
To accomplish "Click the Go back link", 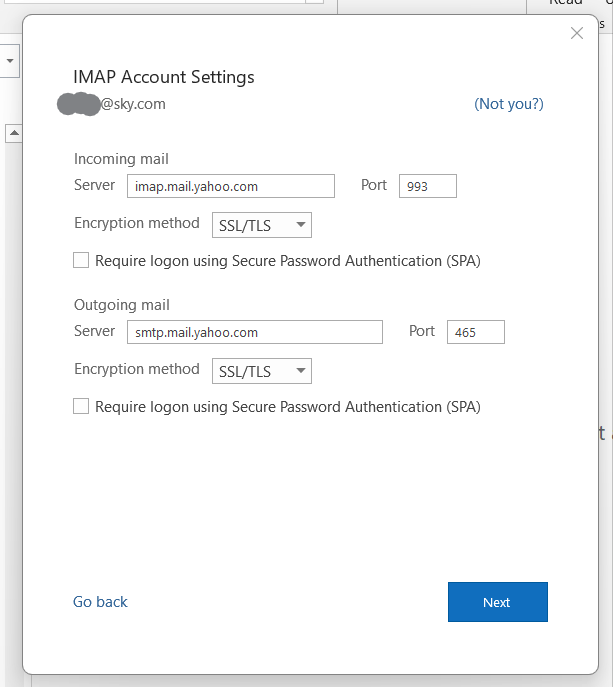I will click(x=100, y=602).
